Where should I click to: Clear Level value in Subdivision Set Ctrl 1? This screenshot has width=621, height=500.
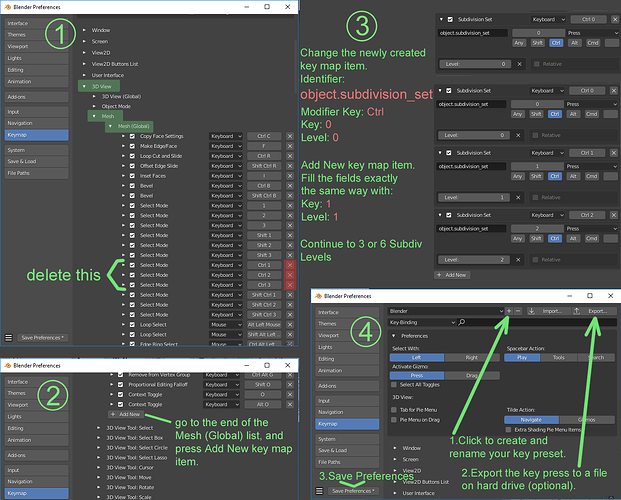pyautogui.click(x=518, y=197)
